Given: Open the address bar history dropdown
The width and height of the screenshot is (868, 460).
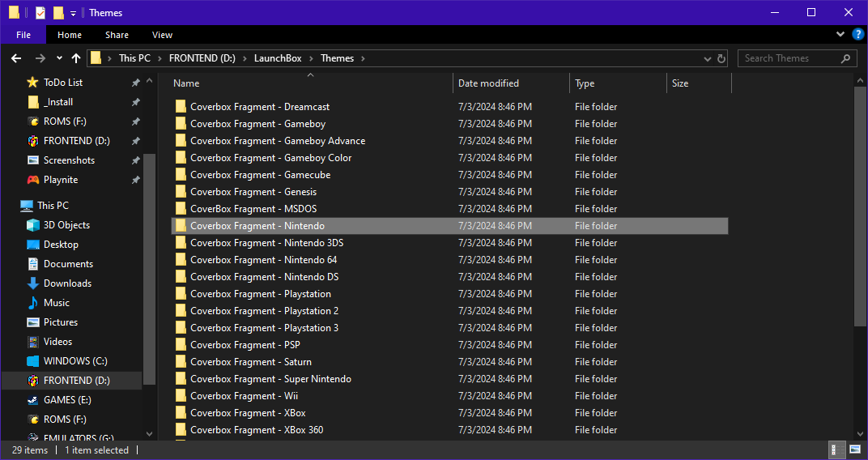Looking at the screenshot, I should tap(708, 58).
